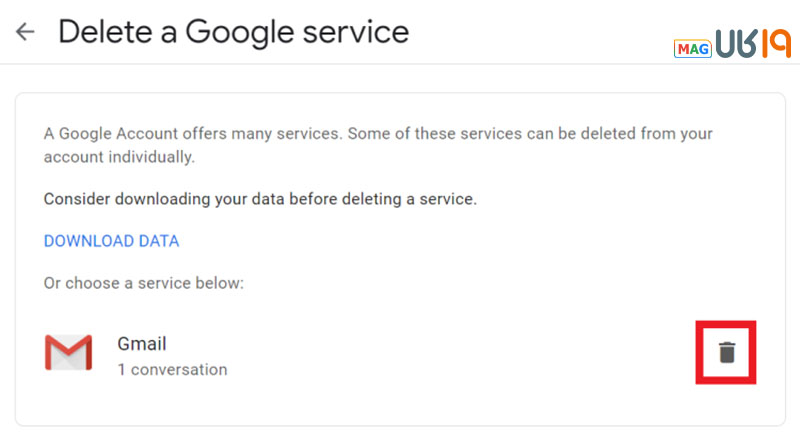Screen dimensions: 800x444
Task: Click the red Gmail envelope icon
Action: pyautogui.click(x=68, y=353)
